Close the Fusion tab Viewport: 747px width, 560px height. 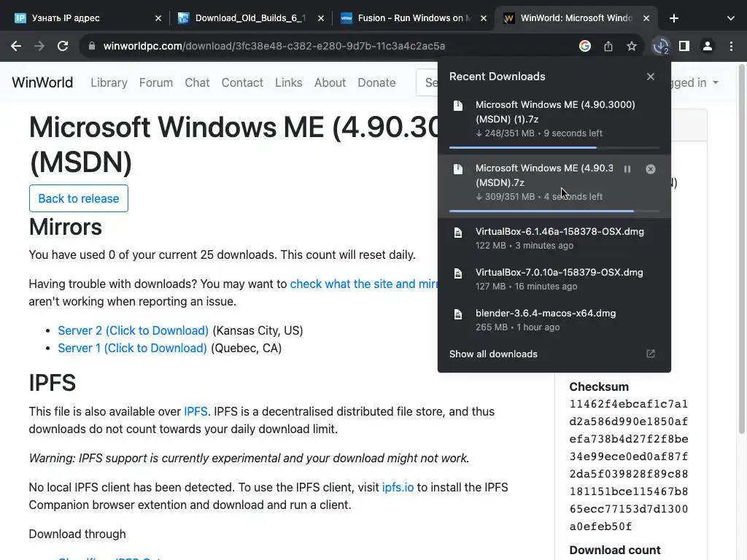click(484, 18)
